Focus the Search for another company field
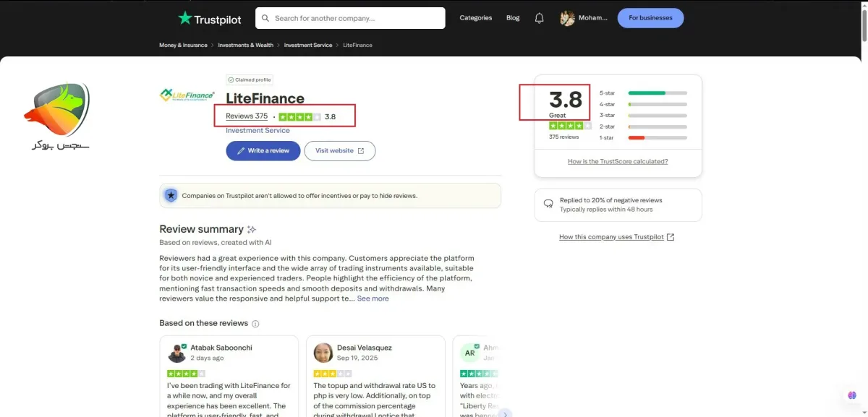 click(350, 18)
